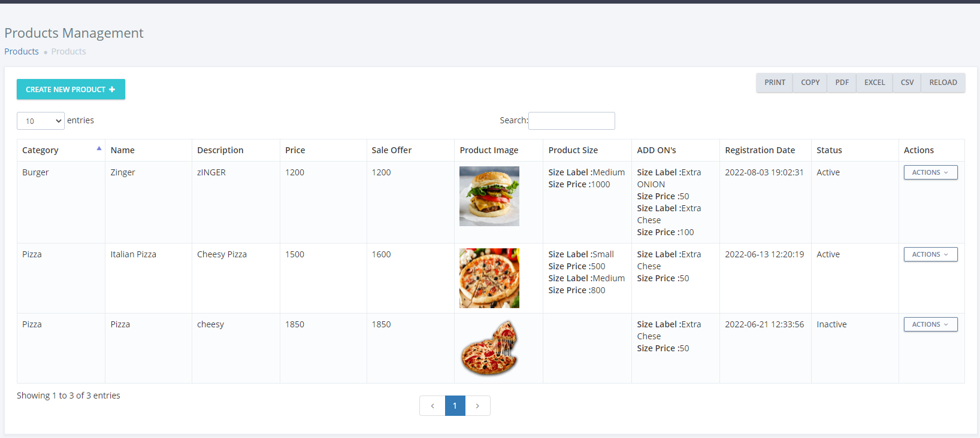
Task: Click the Italian Pizza product image
Action: pyautogui.click(x=489, y=278)
